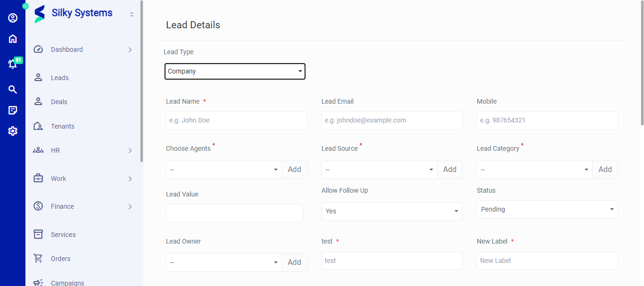Click the home icon in the left rail
This screenshot has height=286, width=644.
coord(13,39)
